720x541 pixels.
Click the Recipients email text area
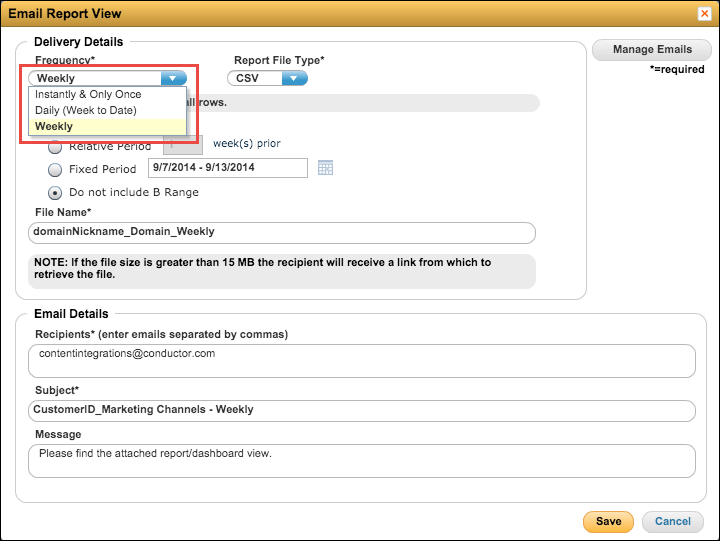(361, 361)
